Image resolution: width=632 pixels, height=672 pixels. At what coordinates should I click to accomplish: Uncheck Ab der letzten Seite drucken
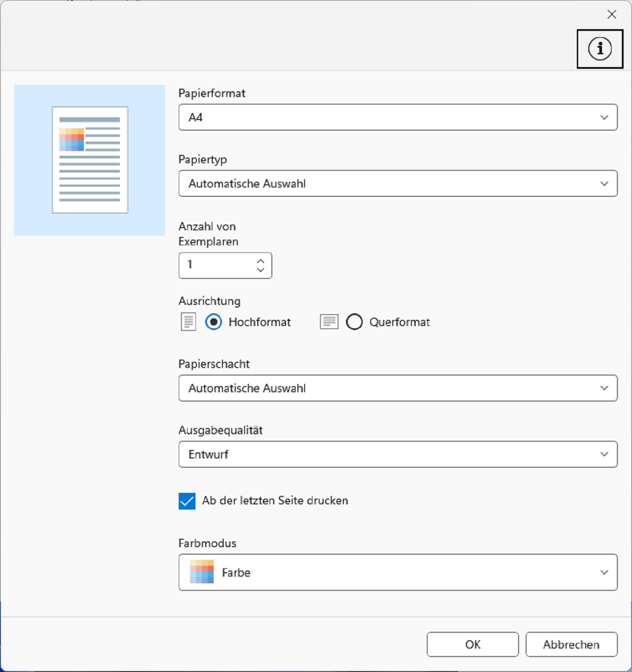pos(187,501)
